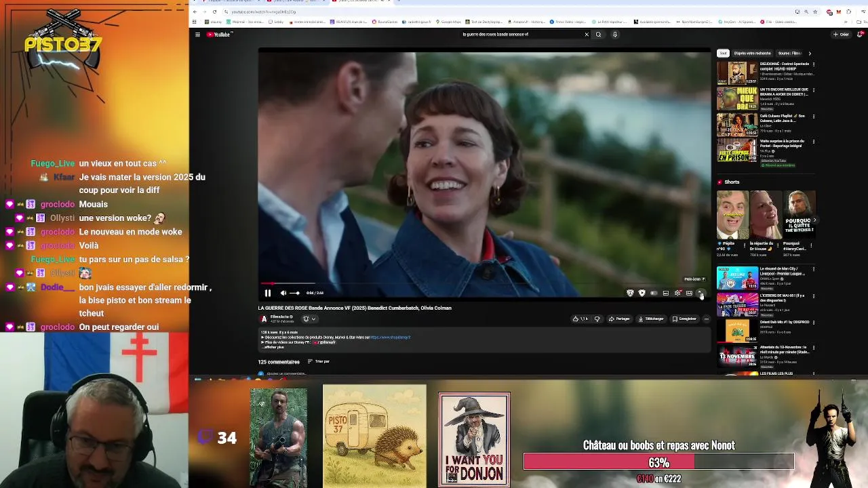Open subtitles button in player controls
This screenshot has height=488, width=868.
tap(666, 293)
